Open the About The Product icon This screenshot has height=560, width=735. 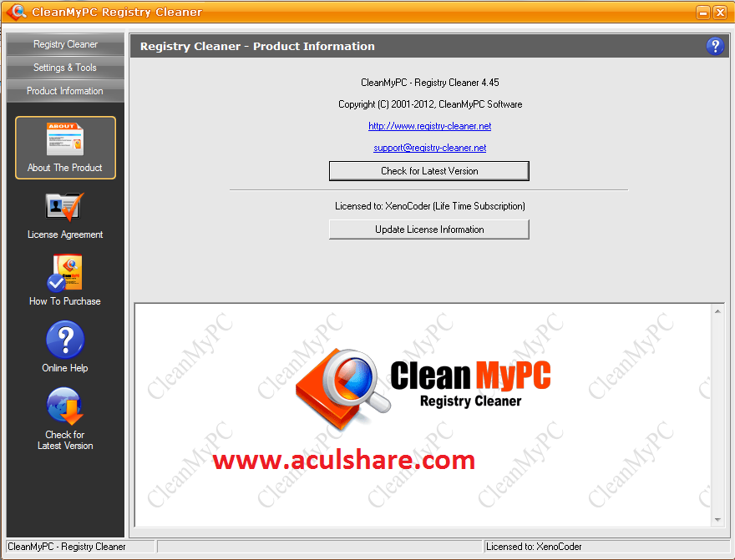click(x=65, y=139)
